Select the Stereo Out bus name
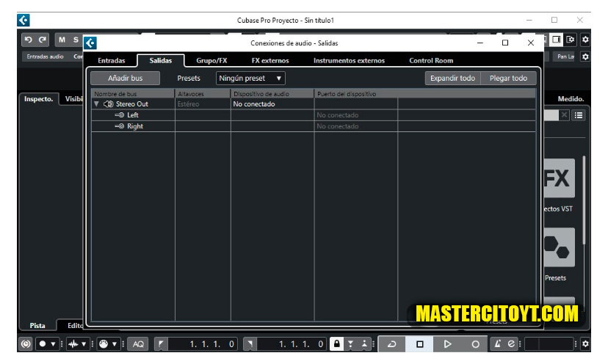The height and width of the screenshot is (364, 608). point(132,104)
